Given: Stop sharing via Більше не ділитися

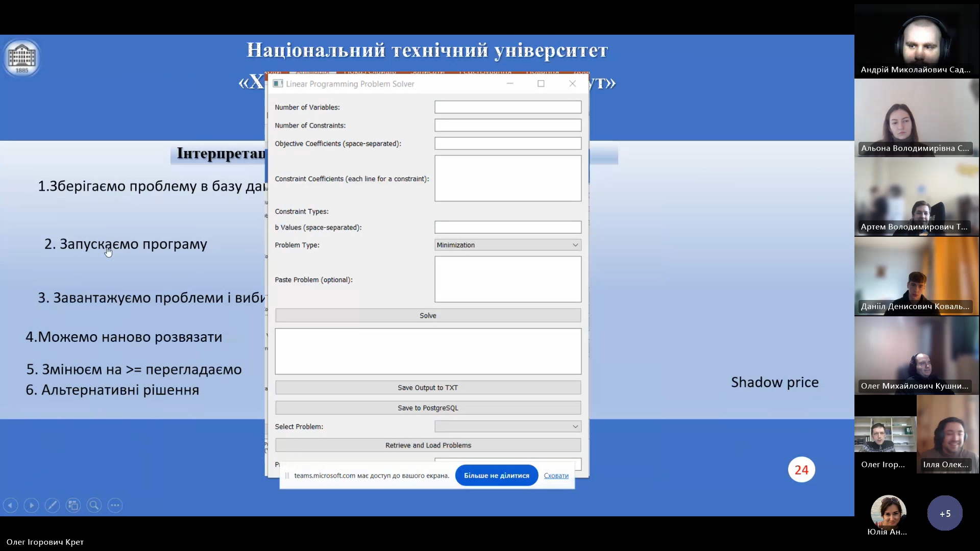Looking at the screenshot, I should [x=496, y=475].
